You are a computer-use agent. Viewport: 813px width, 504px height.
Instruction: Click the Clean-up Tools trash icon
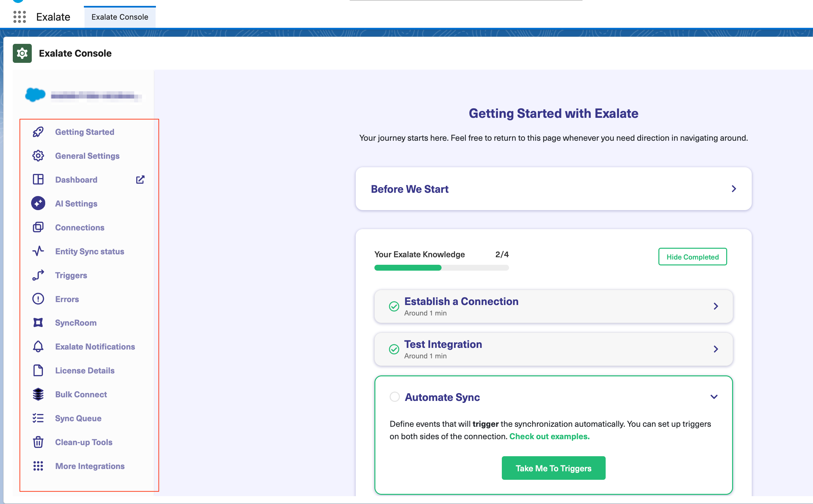(x=38, y=442)
